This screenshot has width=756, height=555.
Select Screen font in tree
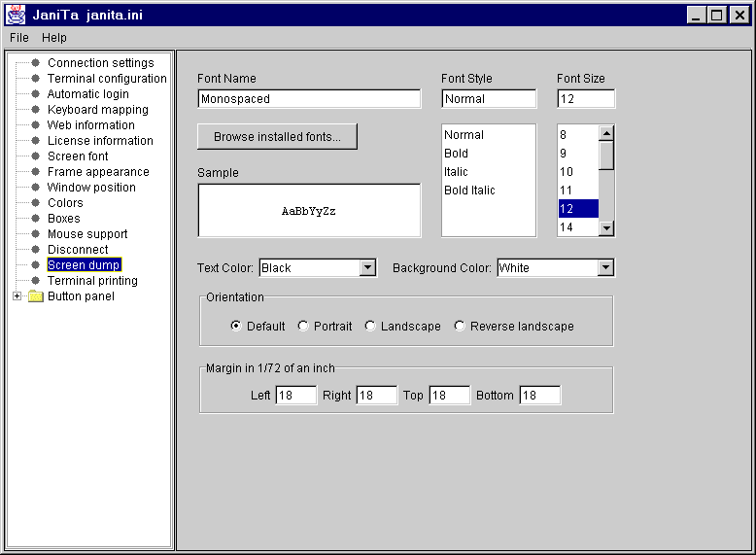(78, 156)
